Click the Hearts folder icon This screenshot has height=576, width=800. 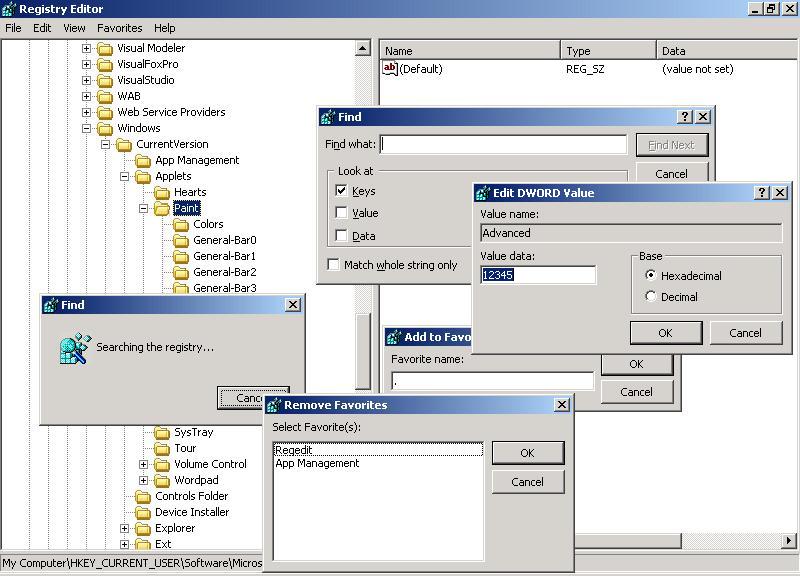[x=162, y=192]
